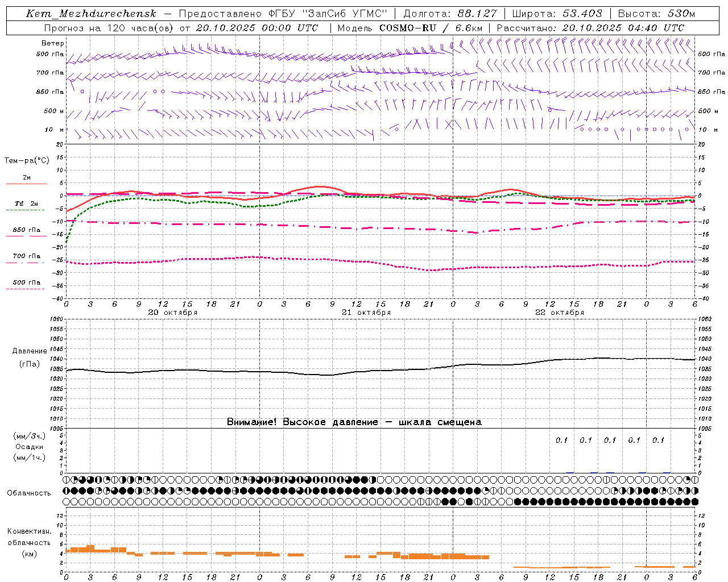The image size is (728, 582).
Task: Click the Td 2м dew point legend entry
Action: click(x=27, y=203)
